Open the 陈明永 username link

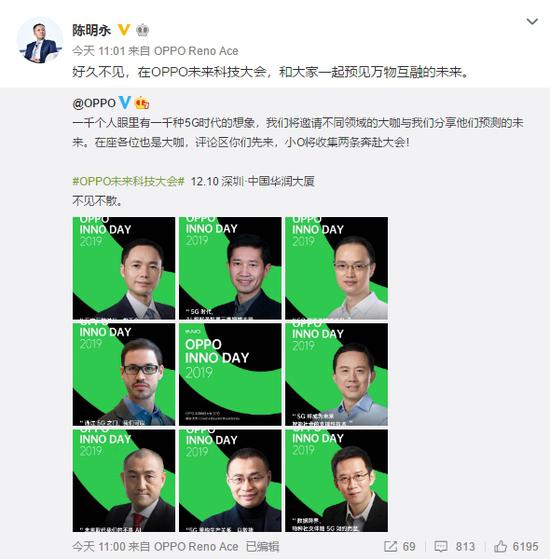point(92,30)
